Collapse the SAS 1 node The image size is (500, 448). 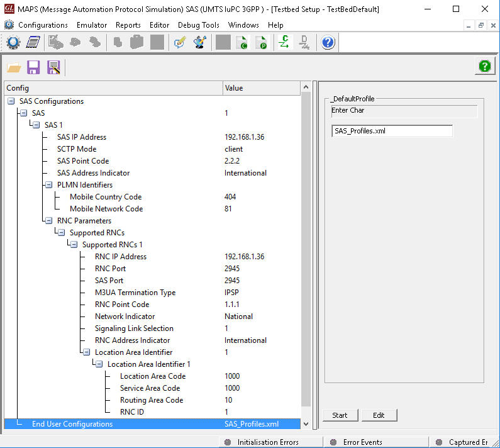point(36,125)
